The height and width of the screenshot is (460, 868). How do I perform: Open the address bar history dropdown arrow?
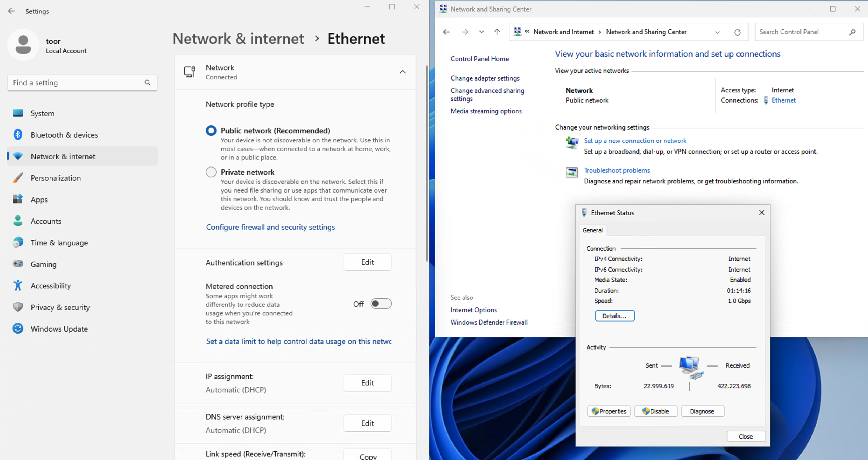click(x=717, y=32)
